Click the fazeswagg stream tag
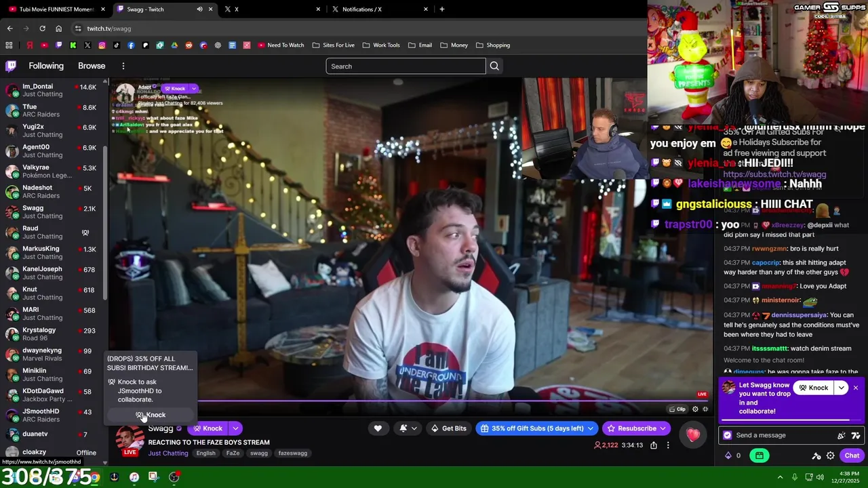868x488 pixels. coord(293,453)
